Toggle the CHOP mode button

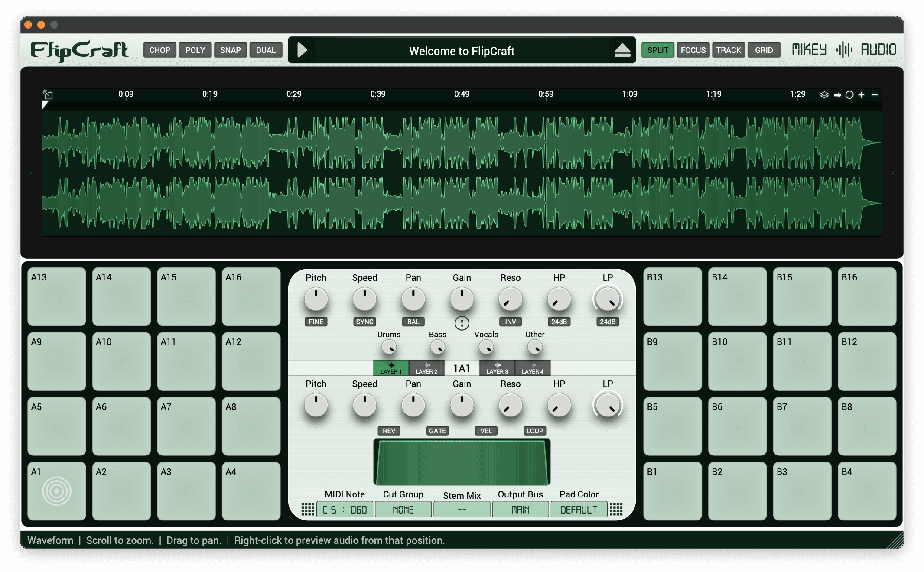tap(159, 50)
